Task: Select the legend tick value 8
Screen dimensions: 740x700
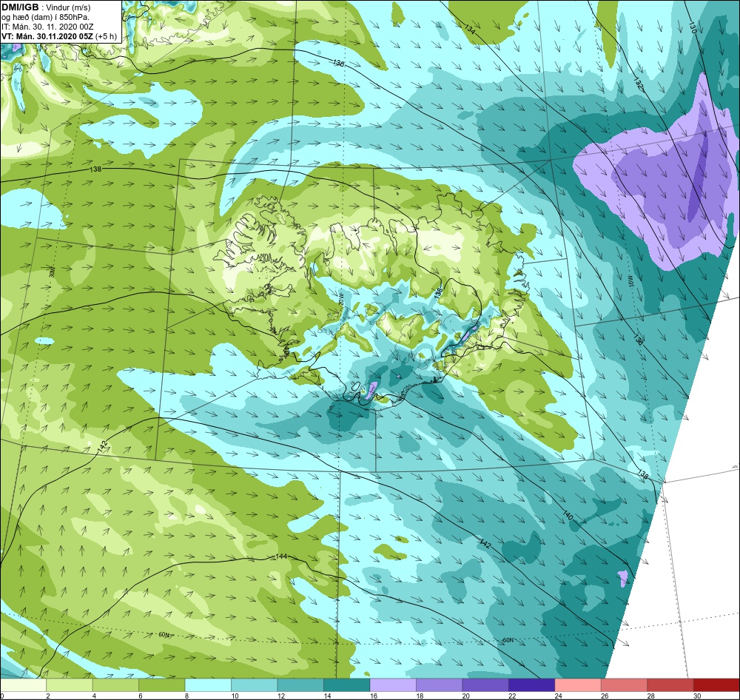Action: coord(187,696)
